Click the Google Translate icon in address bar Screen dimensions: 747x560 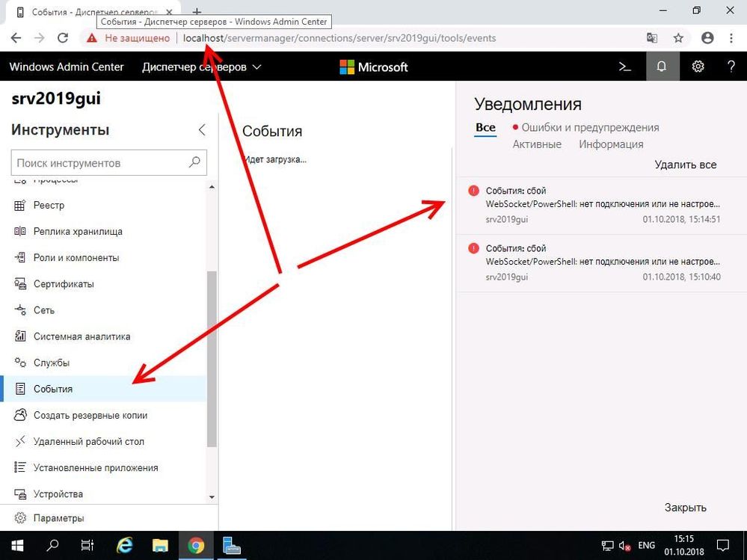(652, 38)
